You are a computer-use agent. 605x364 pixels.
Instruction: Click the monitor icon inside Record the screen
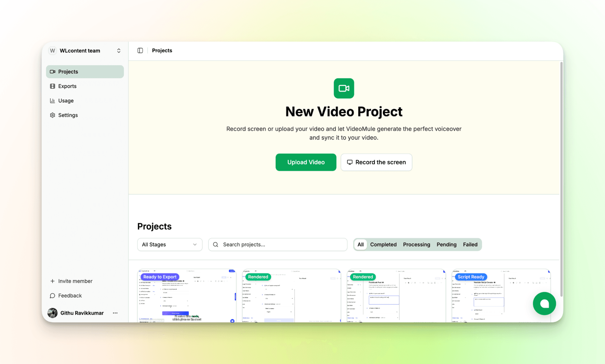[x=350, y=162]
